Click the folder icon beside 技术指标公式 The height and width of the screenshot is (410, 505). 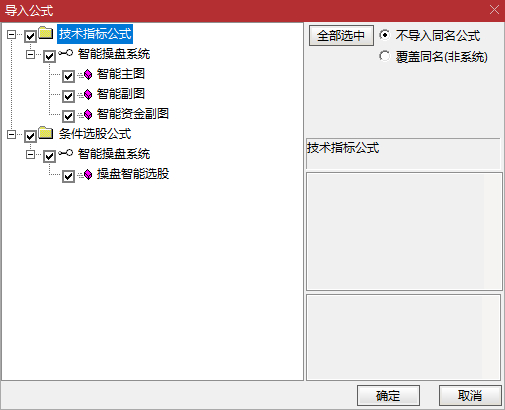coord(46,33)
